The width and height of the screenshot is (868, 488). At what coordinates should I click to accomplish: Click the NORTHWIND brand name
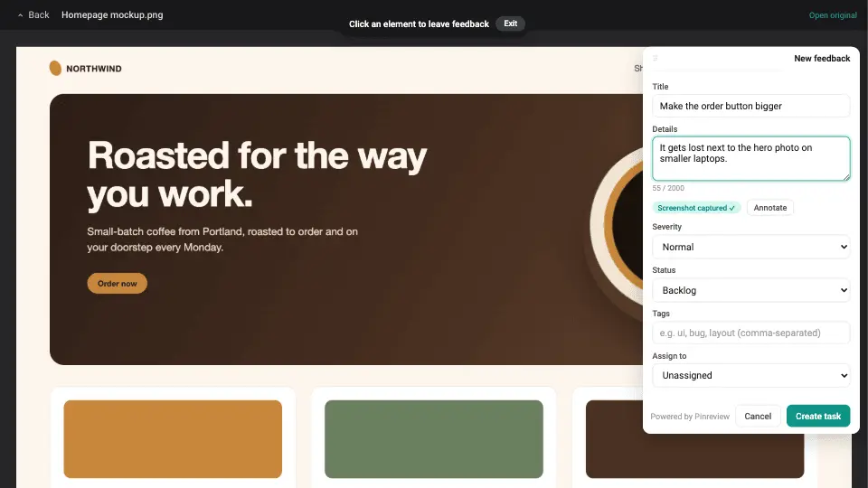tap(93, 69)
